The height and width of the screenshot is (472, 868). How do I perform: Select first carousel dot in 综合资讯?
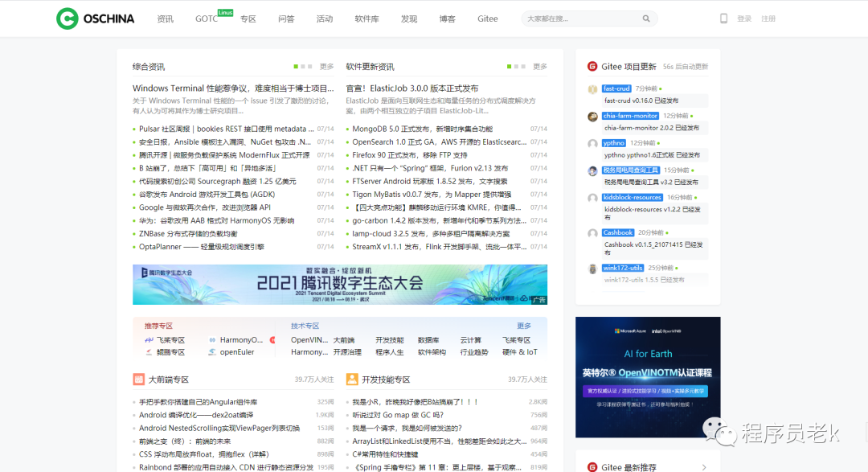(x=296, y=67)
